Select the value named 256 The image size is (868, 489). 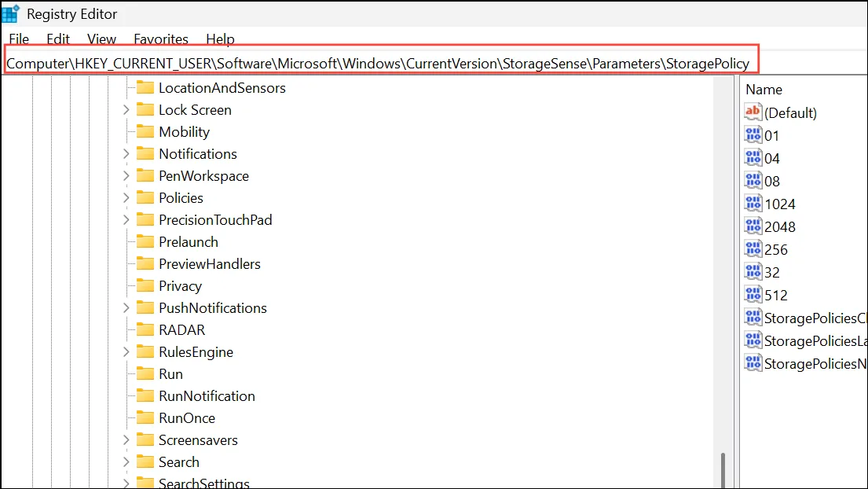(775, 250)
